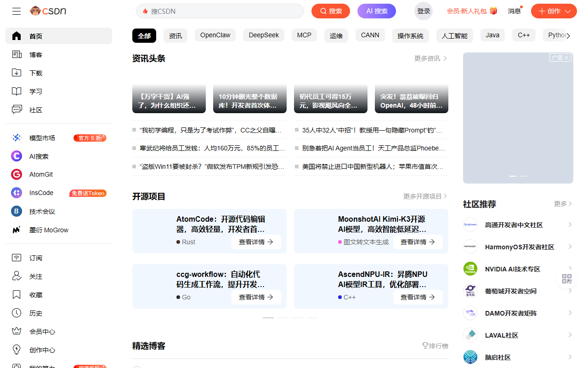
Task: Open 高通开发者中文社区 chevron
Action: tap(570, 224)
